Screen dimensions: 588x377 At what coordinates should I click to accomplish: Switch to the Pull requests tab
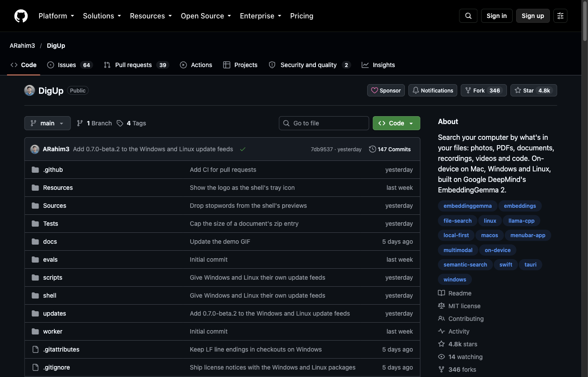pos(136,65)
